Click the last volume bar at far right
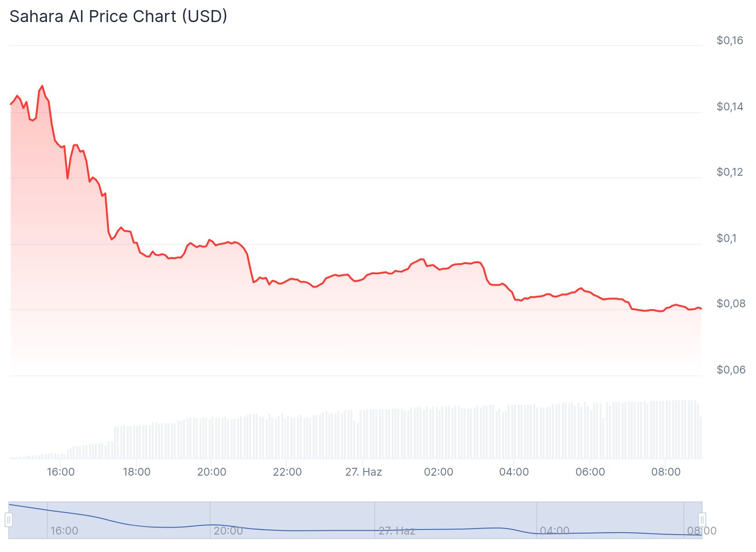The image size is (756, 552). 701,437
